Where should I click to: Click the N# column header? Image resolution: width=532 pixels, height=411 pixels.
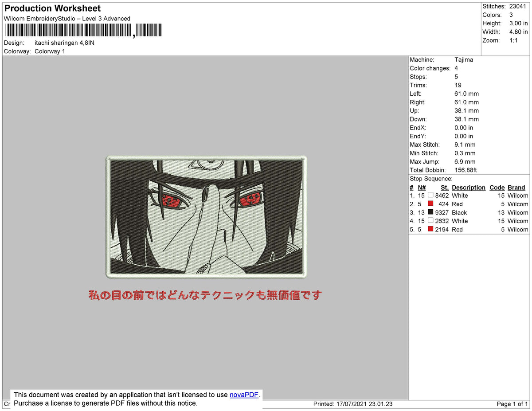point(421,187)
